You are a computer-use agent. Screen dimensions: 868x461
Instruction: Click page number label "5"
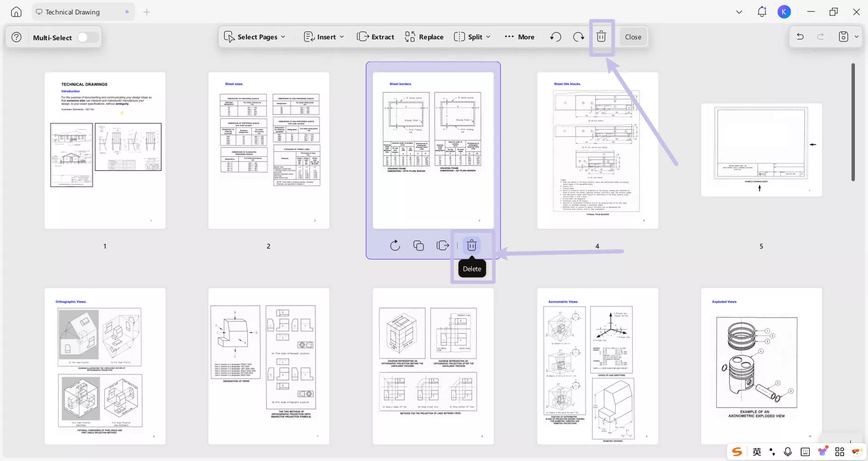pos(761,246)
